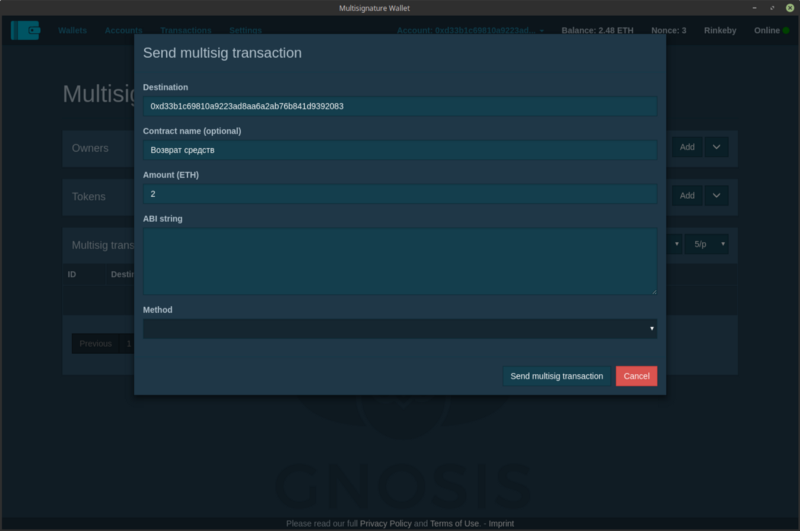Image resolution: width=800 pixels, height=531 pixels.
Task: Expand the Tokens section chevron
Action: (716, 195)
